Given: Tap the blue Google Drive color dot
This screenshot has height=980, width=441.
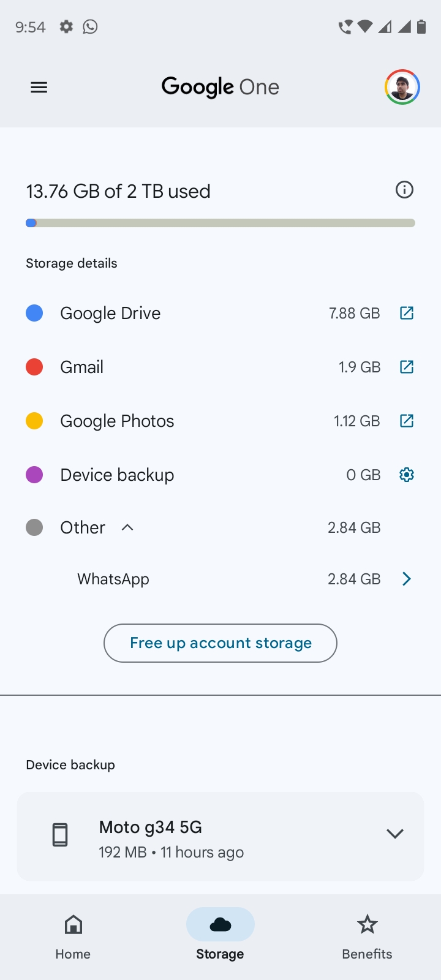Looking at the screenshot, I should tap(34, 313).
